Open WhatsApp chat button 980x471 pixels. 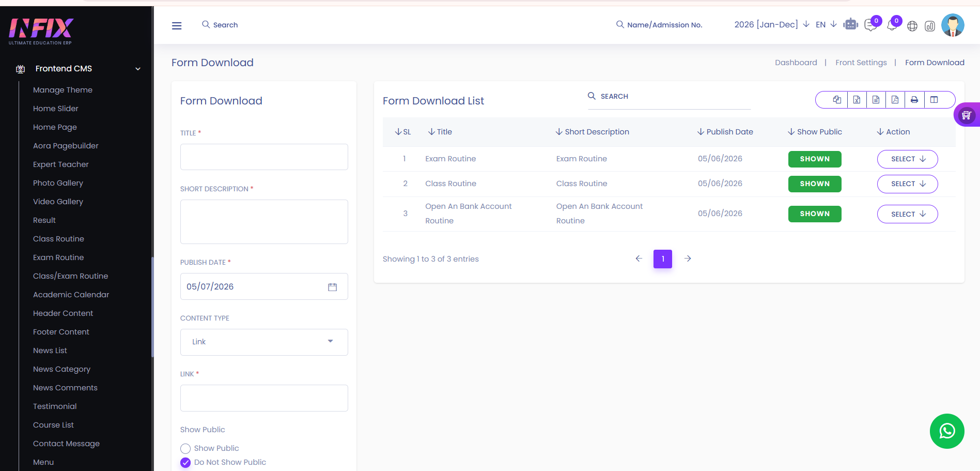947,431
